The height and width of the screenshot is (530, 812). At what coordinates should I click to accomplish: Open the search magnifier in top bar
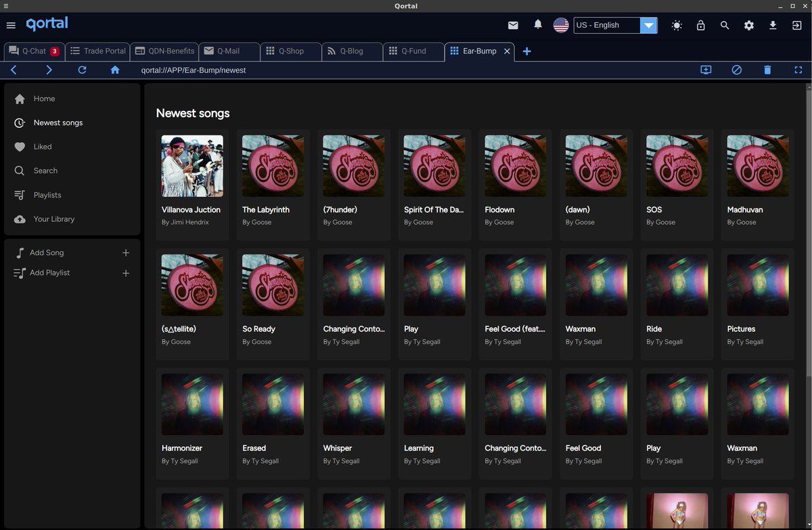pyautogui.click(x=725, y=25)
